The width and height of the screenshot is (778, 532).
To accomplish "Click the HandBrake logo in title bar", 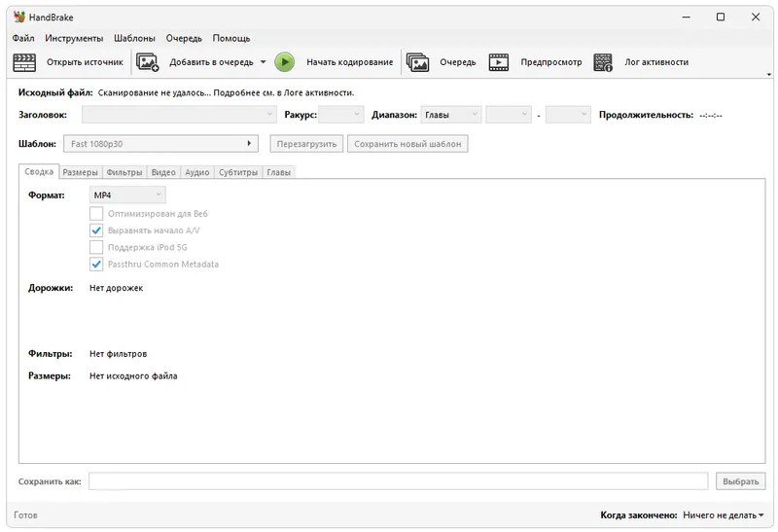I will [19, 17].
